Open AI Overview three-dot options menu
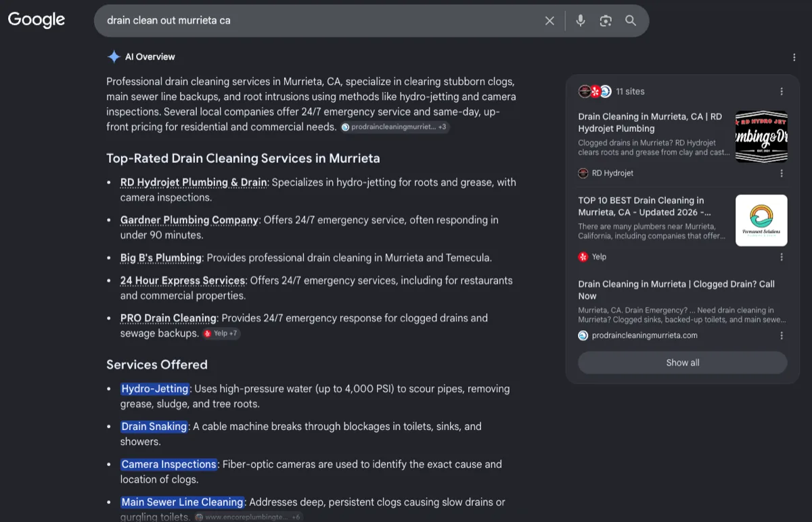 tap(794, 57)
